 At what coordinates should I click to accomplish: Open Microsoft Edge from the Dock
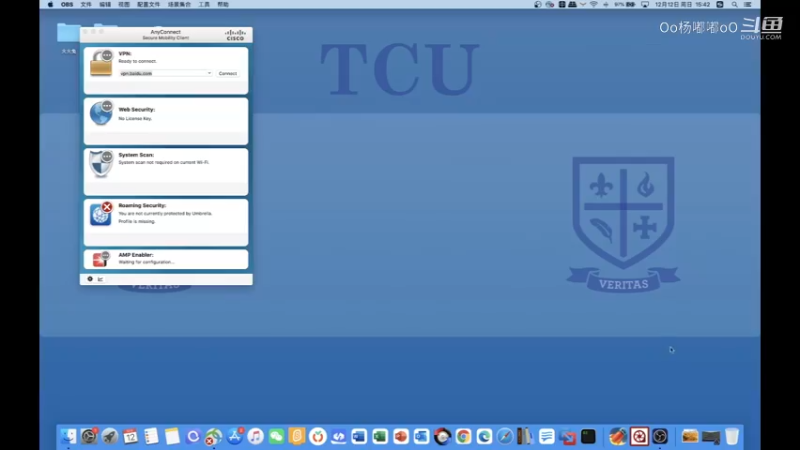484,436
